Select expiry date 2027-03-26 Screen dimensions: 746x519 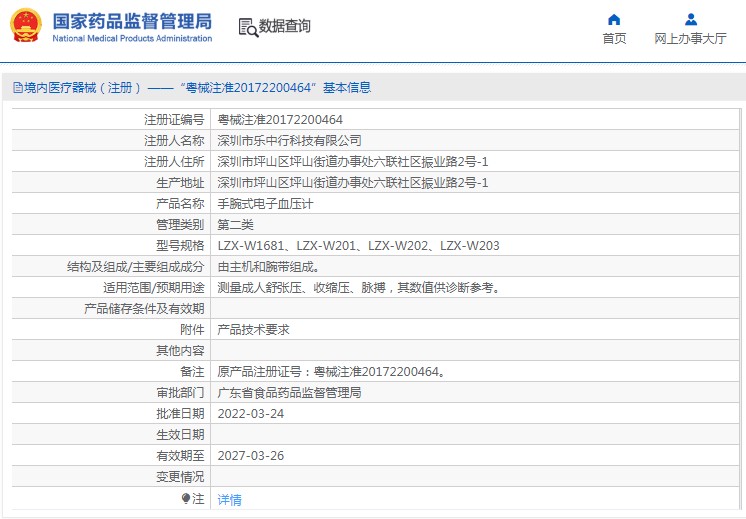coord(250,456)
